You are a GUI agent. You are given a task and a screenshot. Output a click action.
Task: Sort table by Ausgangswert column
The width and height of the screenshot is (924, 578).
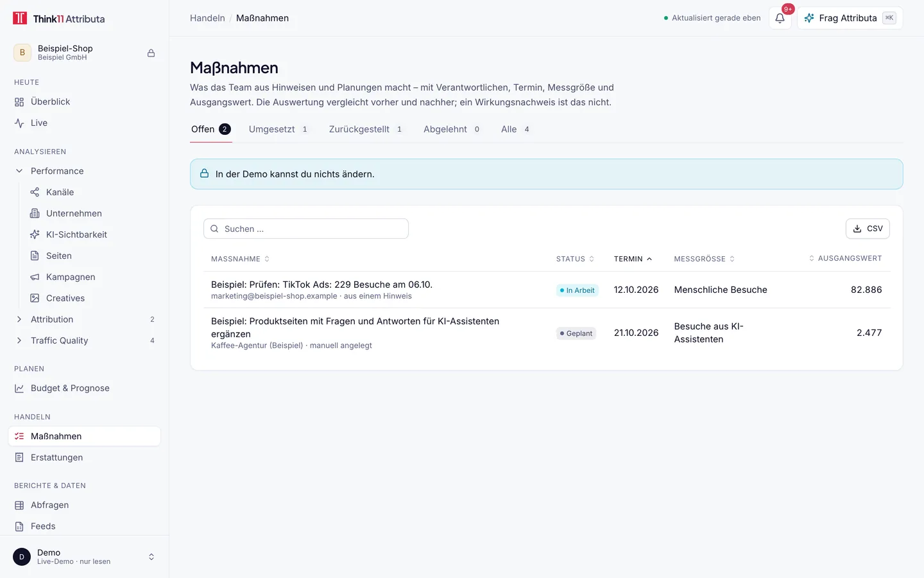[845, 258]
